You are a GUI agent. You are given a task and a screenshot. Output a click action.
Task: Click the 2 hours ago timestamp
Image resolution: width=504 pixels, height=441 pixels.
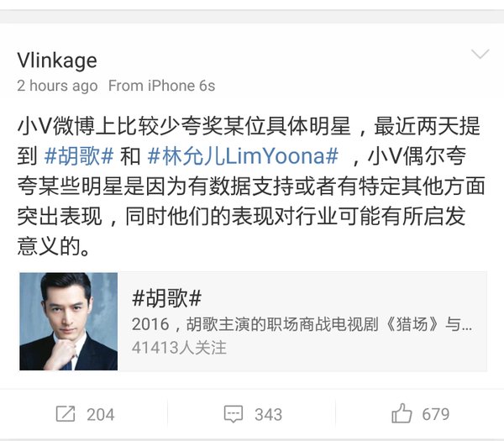point(57,86)
